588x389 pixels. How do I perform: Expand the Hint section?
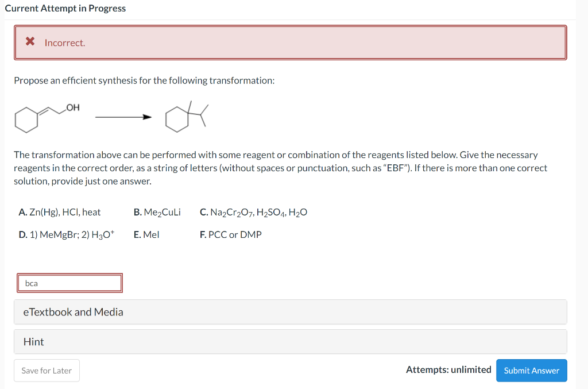pyautogui.click(x=33, y=341)
